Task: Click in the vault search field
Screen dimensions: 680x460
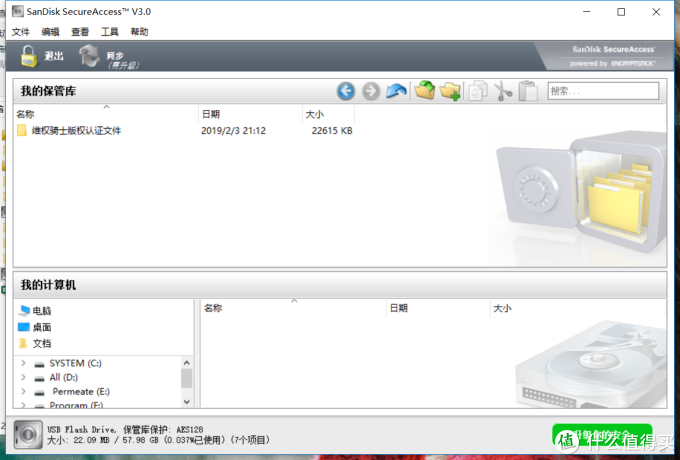Action: pyautogui.click(x=603, y=91)
